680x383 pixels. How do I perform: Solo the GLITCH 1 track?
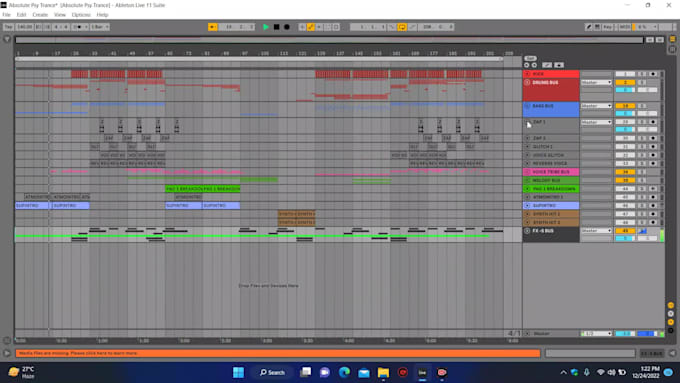(642, 147)
